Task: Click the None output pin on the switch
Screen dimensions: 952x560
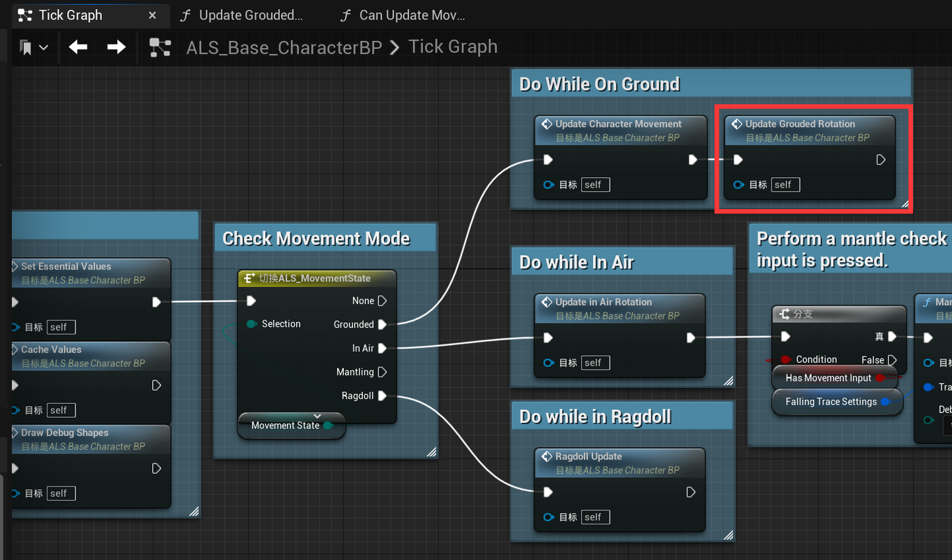Action: coord(382,301)
